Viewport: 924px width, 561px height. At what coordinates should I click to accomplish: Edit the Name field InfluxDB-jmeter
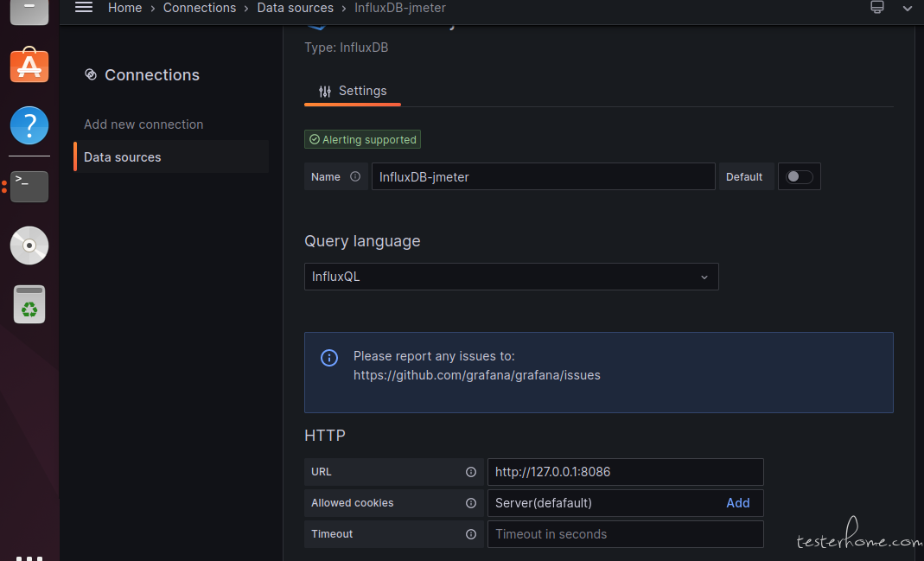544,176
